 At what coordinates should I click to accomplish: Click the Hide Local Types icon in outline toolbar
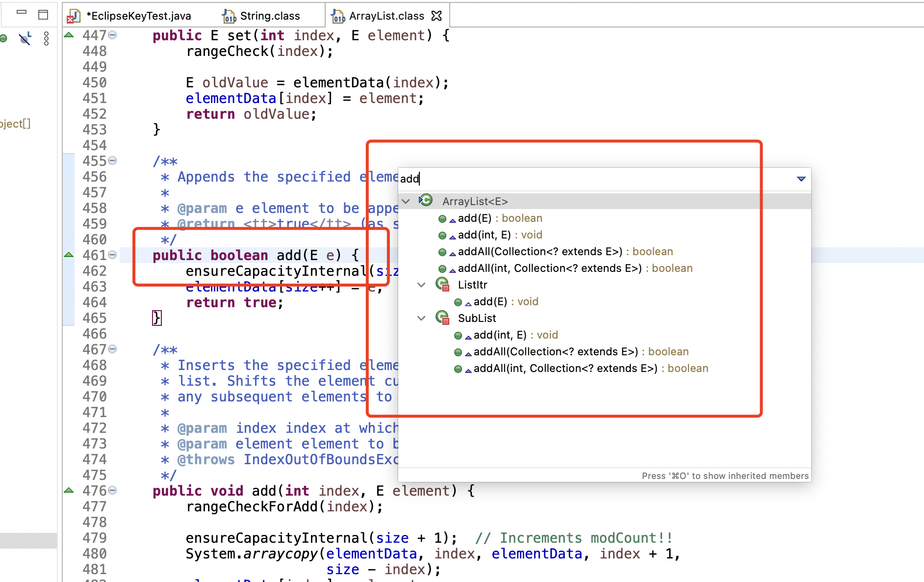pyautogui.click(x=25, y=38)
